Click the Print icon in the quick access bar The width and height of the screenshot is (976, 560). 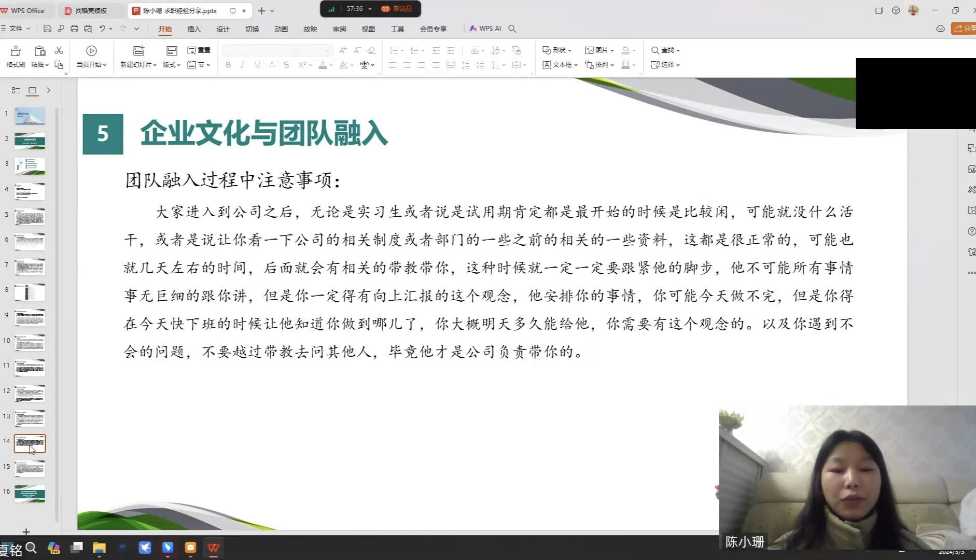coord(74,29)
